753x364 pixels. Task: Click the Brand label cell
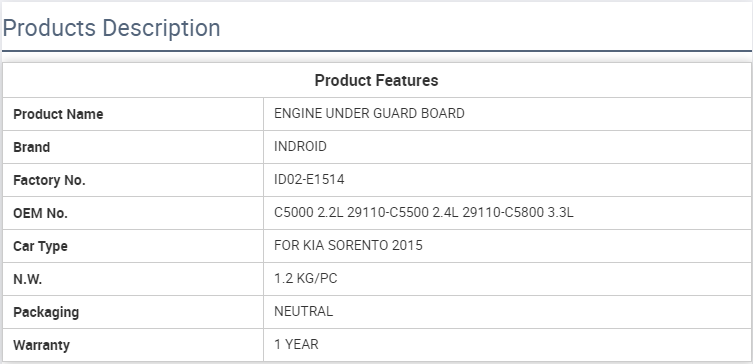(x=133, y=147)
